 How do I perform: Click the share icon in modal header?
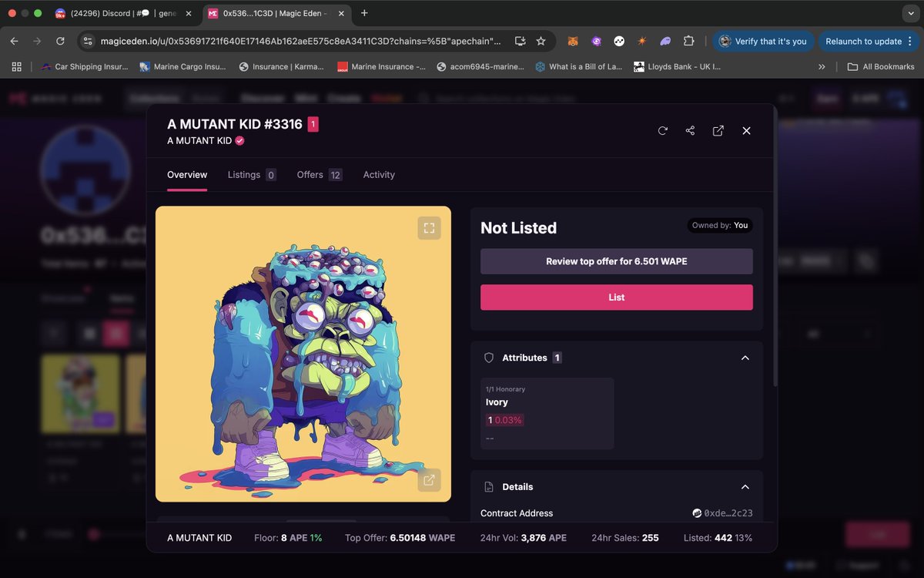click(x=690, y=131)
